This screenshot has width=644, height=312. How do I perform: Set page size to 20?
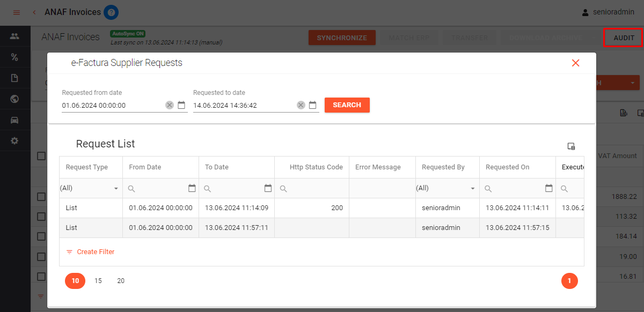121,281
